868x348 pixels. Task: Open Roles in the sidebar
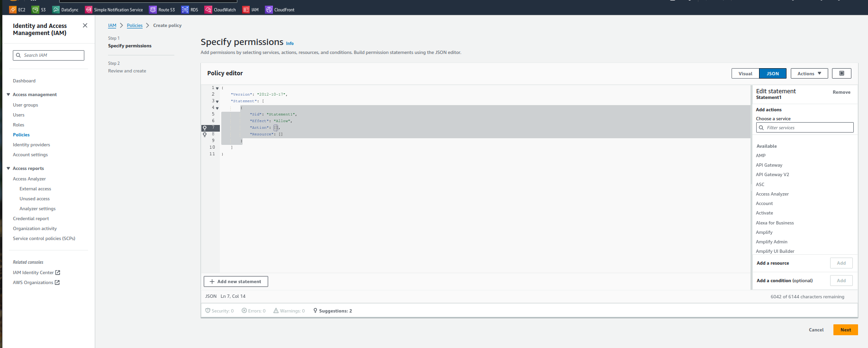[18, 125]
